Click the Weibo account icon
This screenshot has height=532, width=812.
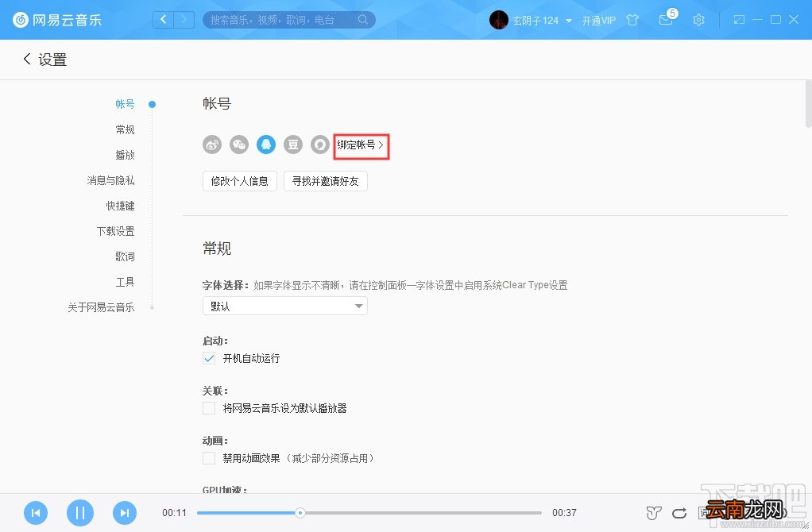[212, 145]
